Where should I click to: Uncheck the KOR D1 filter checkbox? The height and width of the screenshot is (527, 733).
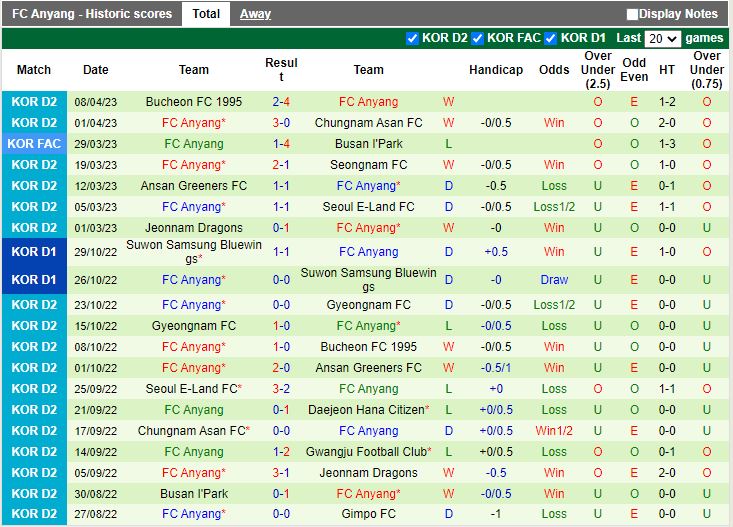point(551,38)
